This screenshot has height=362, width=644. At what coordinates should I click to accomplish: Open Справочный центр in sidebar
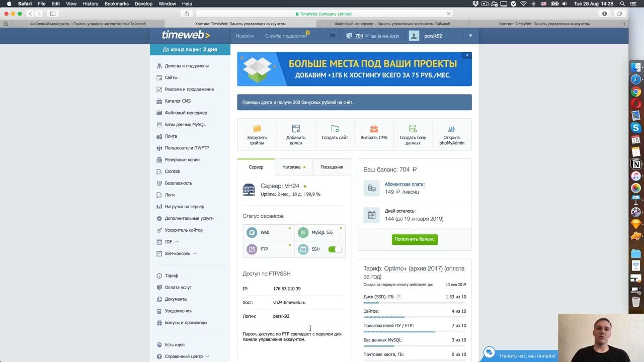(x=184, y=356)
